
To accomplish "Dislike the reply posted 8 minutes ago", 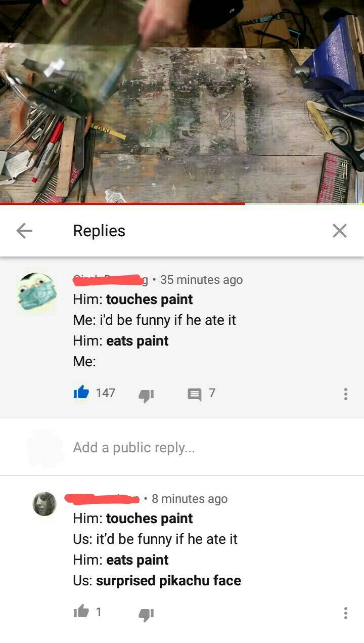I will coord(146,613).
